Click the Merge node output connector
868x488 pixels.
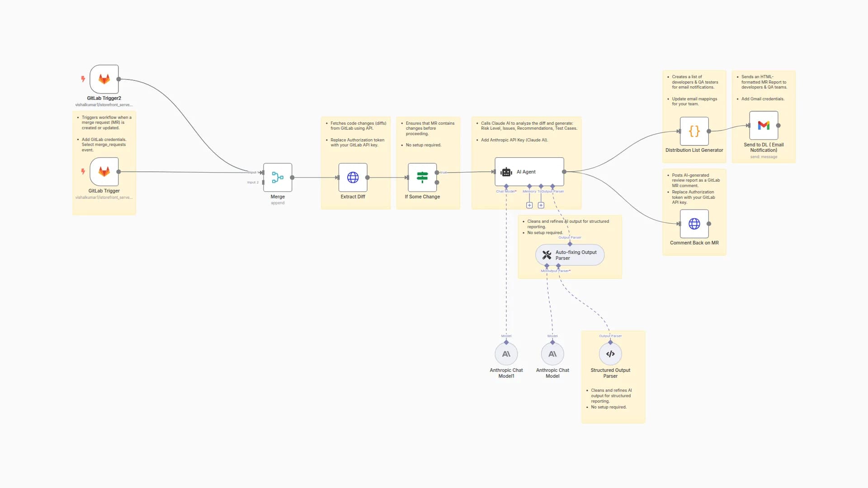[292, 178]
